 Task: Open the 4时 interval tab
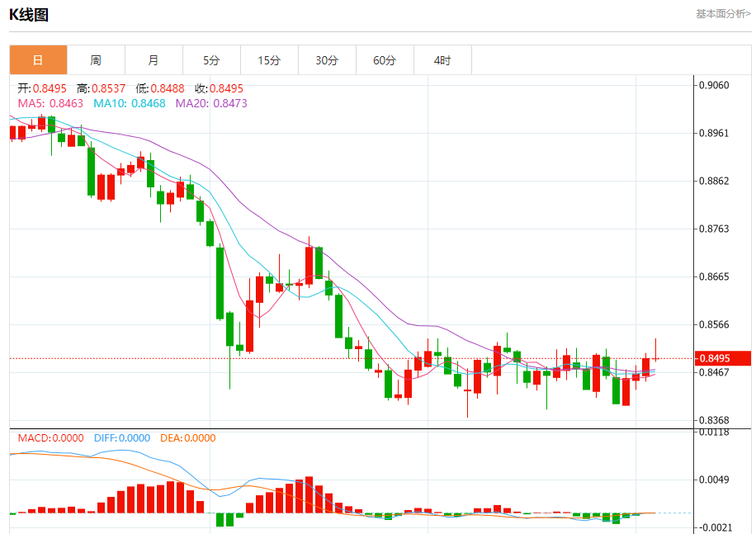pyautogui.click(x=443, y=60)
